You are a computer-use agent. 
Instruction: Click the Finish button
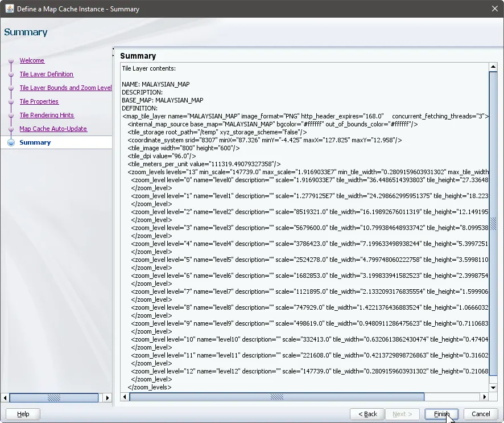(441, 414)
